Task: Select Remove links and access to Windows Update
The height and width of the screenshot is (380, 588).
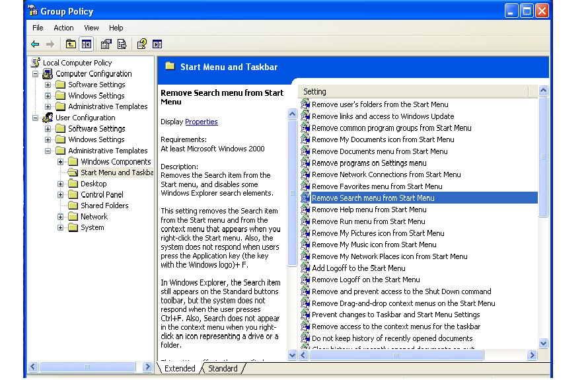Action: coord(383,116)
